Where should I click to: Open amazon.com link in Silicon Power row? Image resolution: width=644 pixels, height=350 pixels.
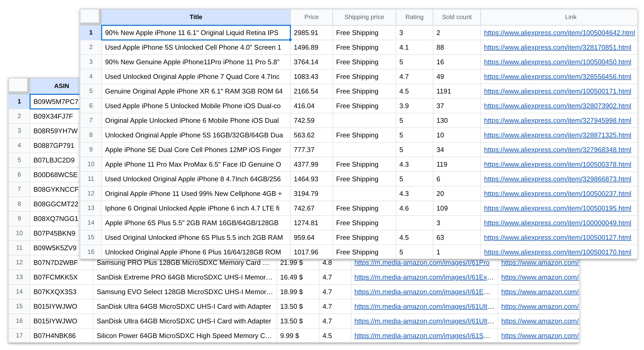540,336
